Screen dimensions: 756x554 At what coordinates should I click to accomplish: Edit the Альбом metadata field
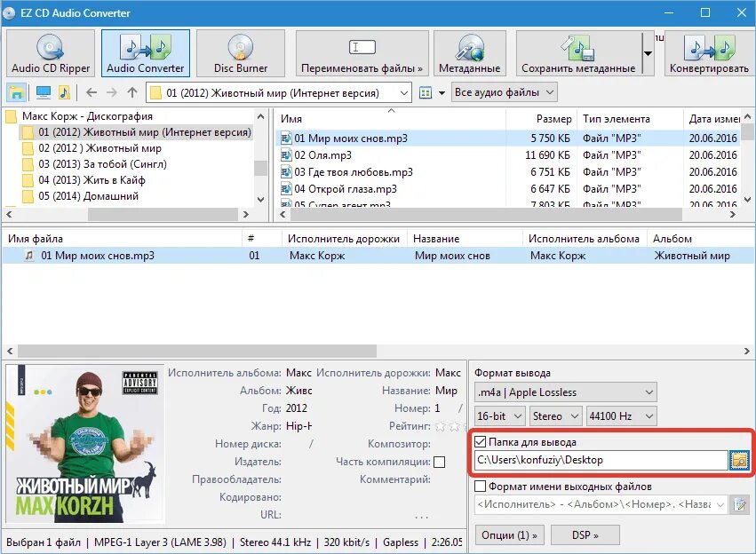point(298,391)
